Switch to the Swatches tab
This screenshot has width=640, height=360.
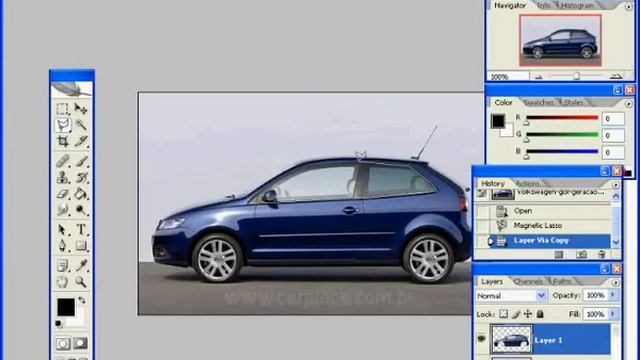click(539, 102)
